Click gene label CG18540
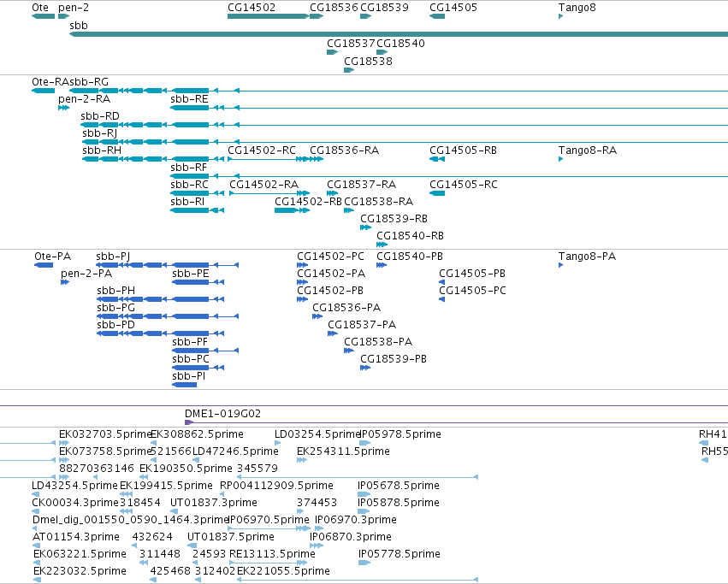The height and width of the screenshot is (584, 728). [400, 43]
